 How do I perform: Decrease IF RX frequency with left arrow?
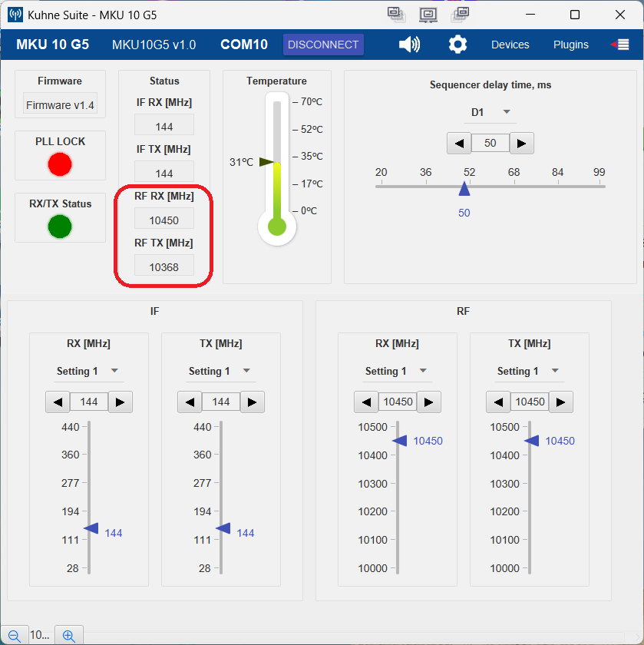click(58, 402)
